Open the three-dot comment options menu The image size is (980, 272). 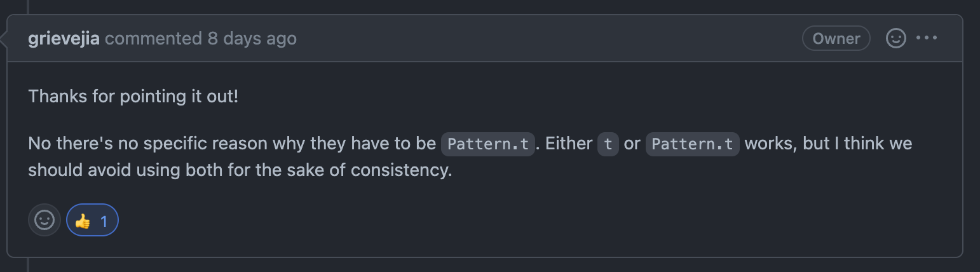coord(927,38)
